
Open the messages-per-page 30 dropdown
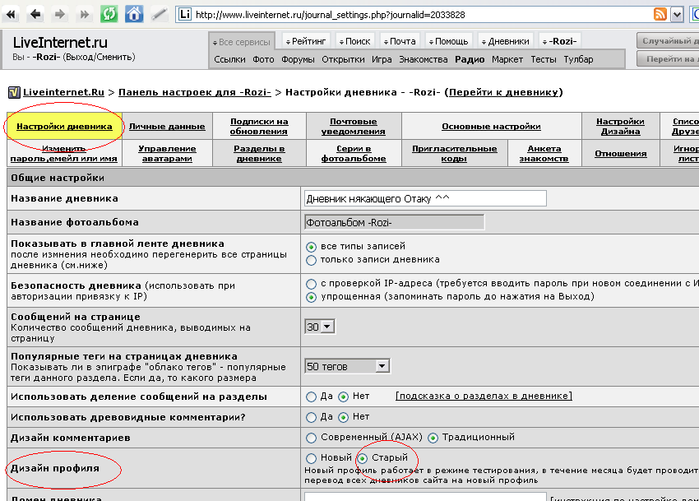pos(320,327)
